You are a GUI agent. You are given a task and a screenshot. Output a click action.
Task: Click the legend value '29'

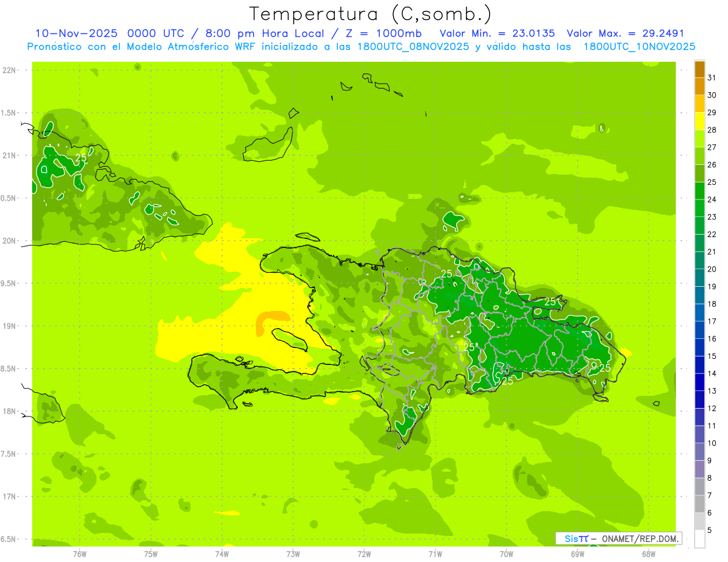click(712, 112)
